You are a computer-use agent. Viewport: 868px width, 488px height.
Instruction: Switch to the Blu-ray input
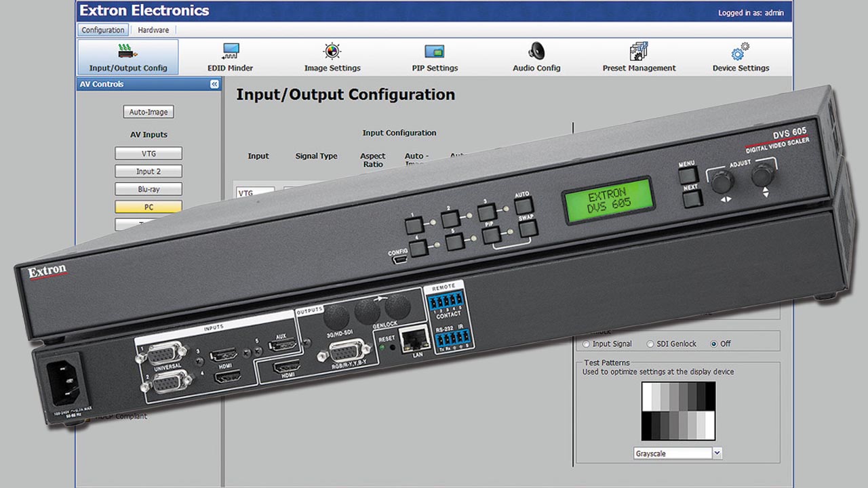pyautogui.click(x=149, y=189)
